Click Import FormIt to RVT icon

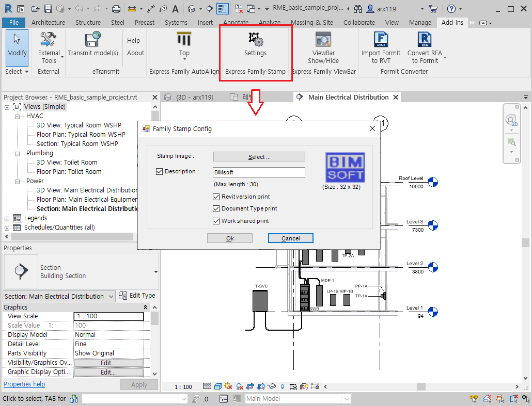(x=381, y=40)
